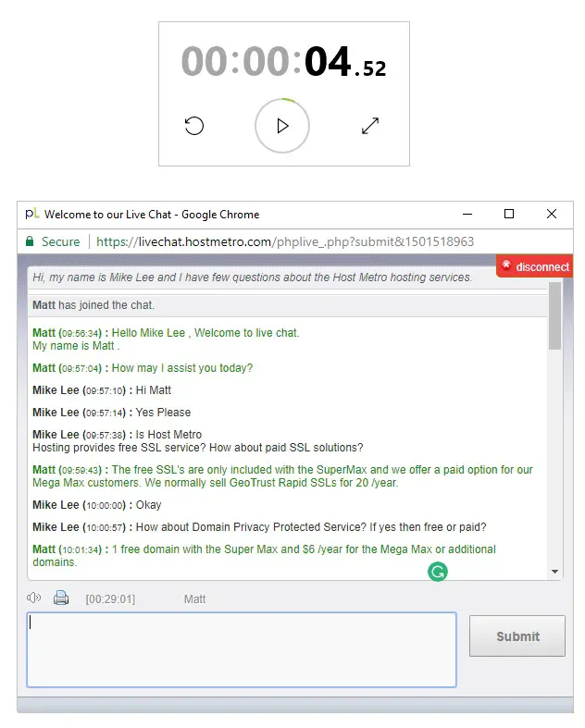Click Matt's 'How may I assist you today?' message
Image resolution: width=585 pixels, height=728 pixels.
click(143, 368)
